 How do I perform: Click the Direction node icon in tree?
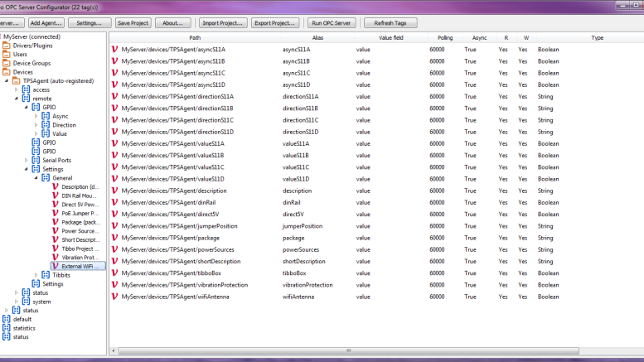[46, 125]
